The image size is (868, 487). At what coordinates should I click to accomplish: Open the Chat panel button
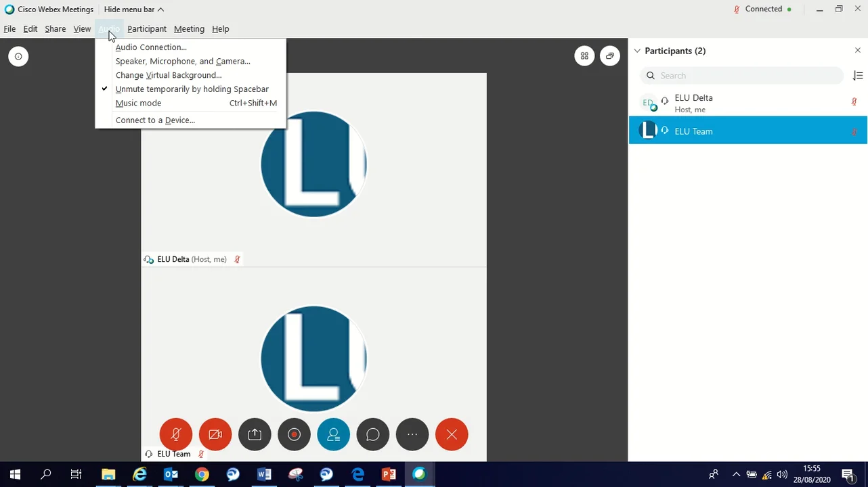click(x=373, y=434)
